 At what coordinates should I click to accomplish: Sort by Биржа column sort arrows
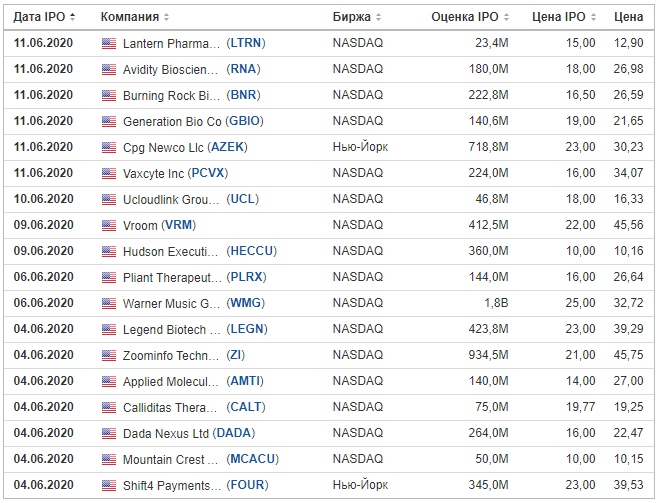click(x=379, y=18)
